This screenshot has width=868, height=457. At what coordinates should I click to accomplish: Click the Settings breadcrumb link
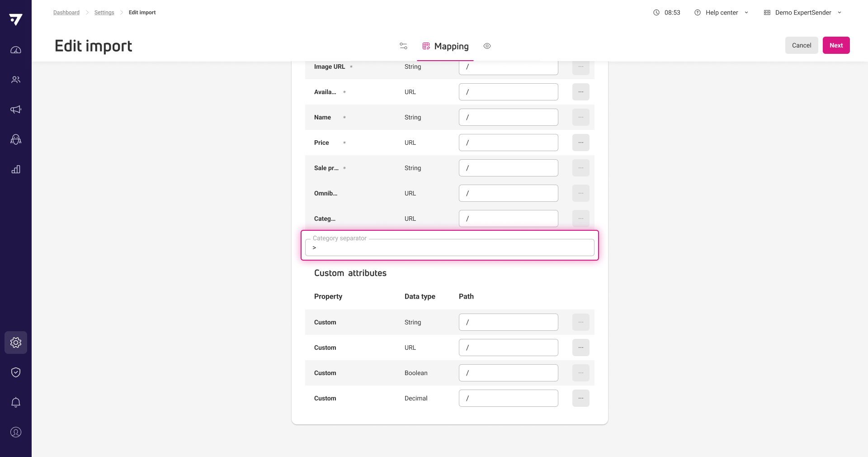104,13
